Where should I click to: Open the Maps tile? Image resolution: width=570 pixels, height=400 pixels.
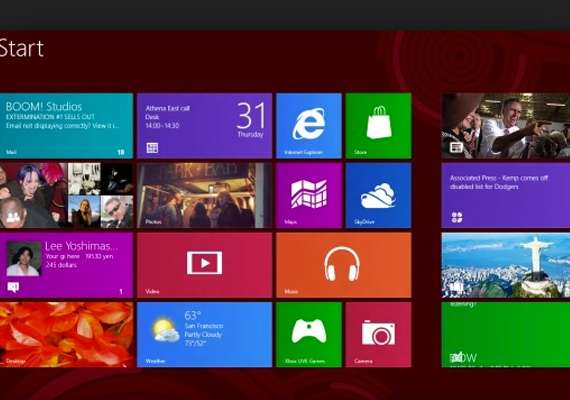coord(309,195)
